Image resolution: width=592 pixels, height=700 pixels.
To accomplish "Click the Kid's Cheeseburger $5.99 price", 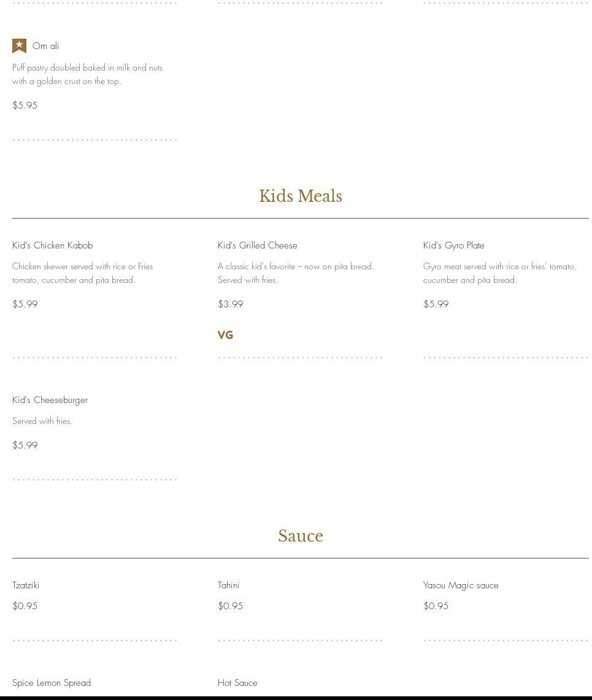I will click(25, 445).
